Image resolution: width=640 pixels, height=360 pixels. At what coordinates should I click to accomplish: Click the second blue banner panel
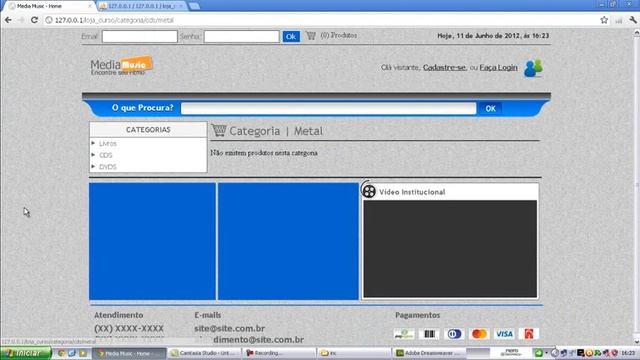[288, 241]
